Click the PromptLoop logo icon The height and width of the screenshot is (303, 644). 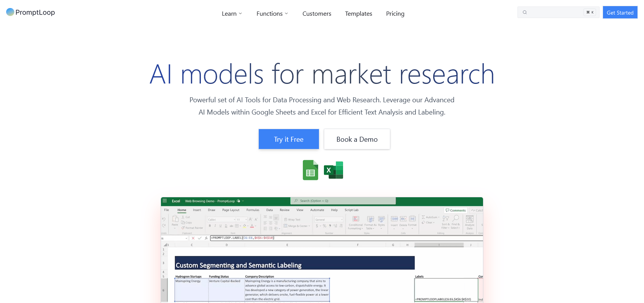10,12
